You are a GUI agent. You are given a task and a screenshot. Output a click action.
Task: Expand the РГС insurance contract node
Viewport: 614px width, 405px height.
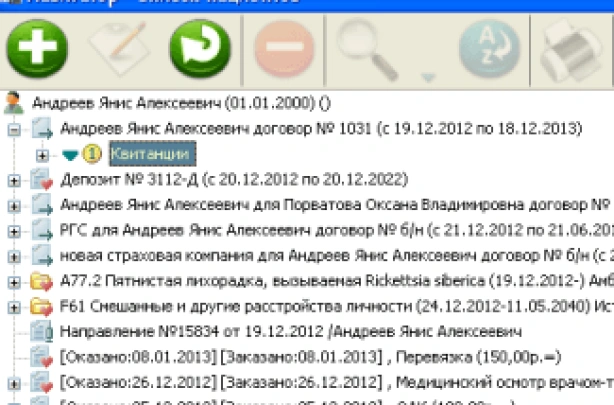14,230
